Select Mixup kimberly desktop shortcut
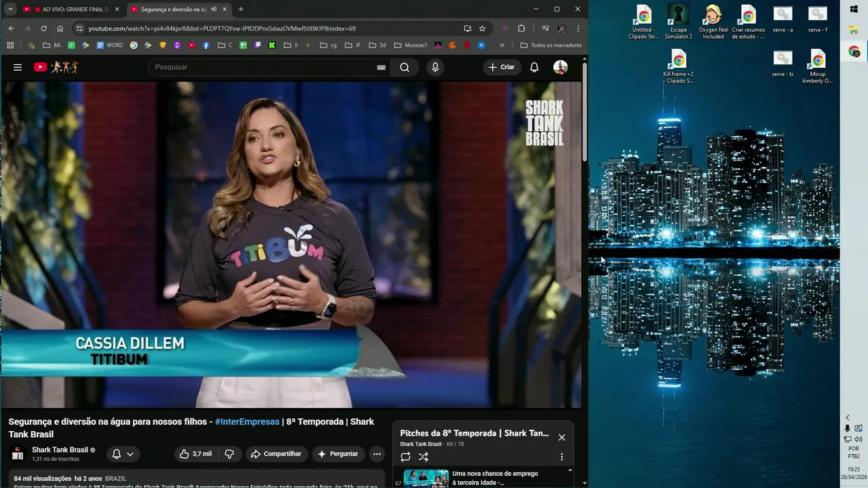868x488 pixels. pyautogui.click(x=817, y=66)
